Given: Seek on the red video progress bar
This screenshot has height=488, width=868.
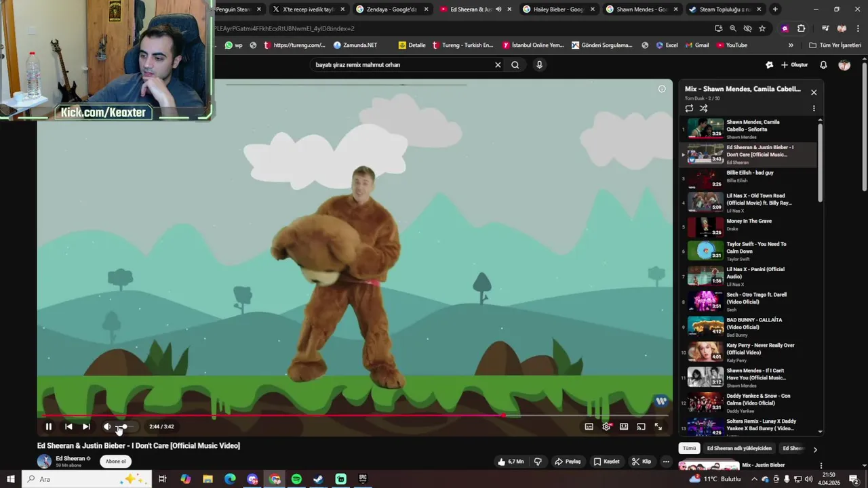Looking at the screenshot, I should (355, 415).
